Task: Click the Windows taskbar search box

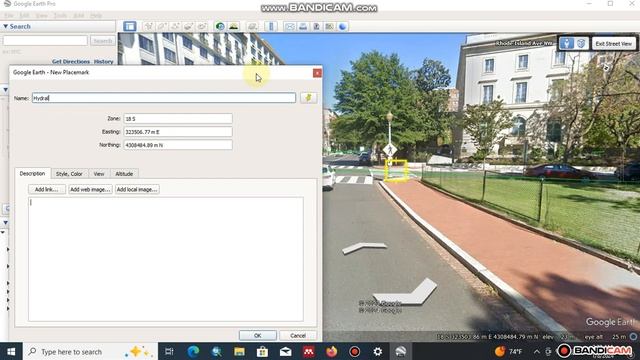Action: 90,351
